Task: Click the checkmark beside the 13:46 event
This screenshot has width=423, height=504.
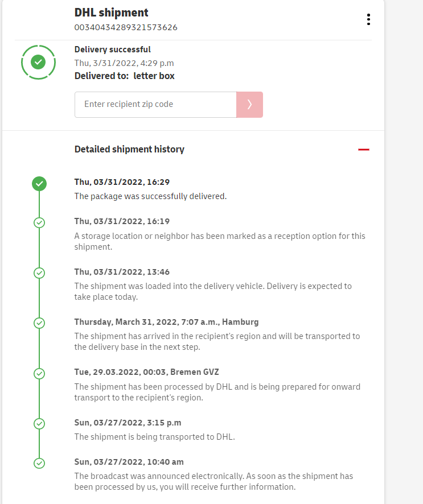Action: tap(39, 273)
